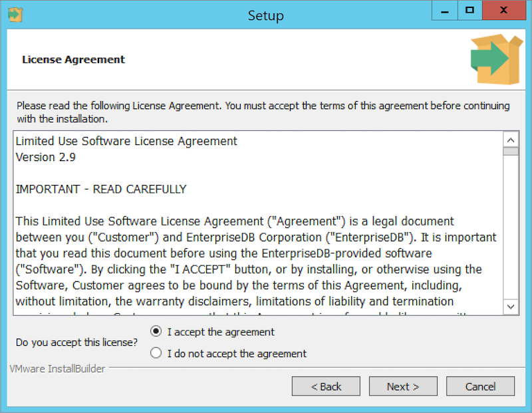Click the "License Agreement" heading

pyautogui.click(x=73, y=59)
